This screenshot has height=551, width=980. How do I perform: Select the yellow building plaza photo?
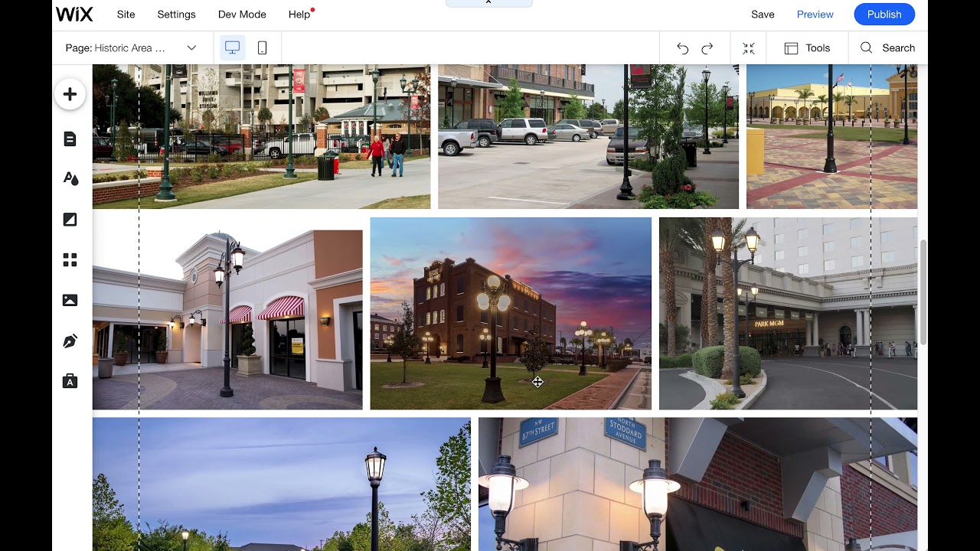[x=831, y=136]
